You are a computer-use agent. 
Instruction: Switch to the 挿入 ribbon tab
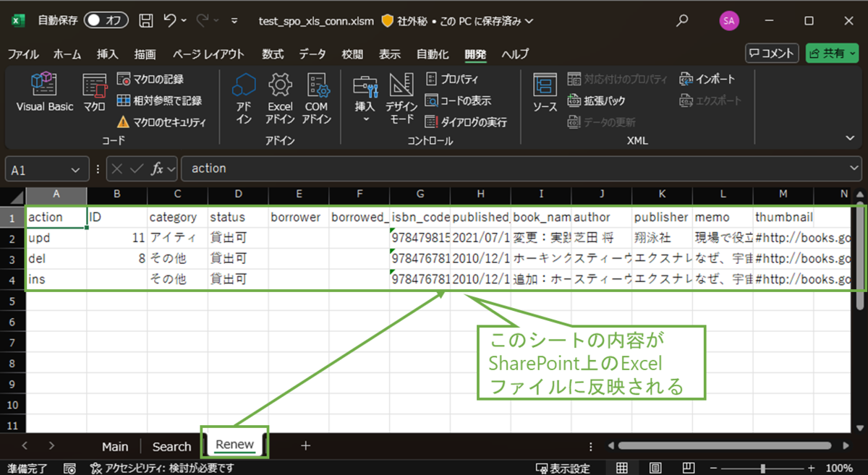click(107, 54)
